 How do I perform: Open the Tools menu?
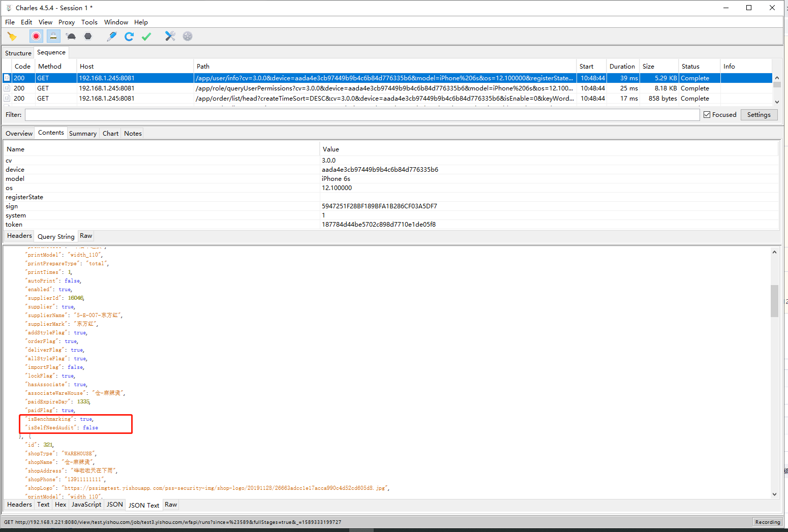[89, 22]
